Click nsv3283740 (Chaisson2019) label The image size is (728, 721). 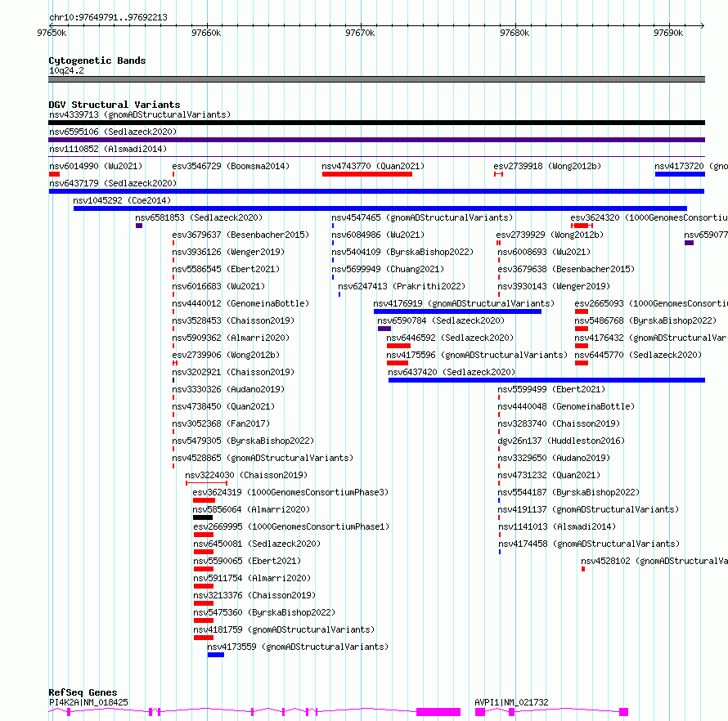pyautogui.click(x=559, y=423)
